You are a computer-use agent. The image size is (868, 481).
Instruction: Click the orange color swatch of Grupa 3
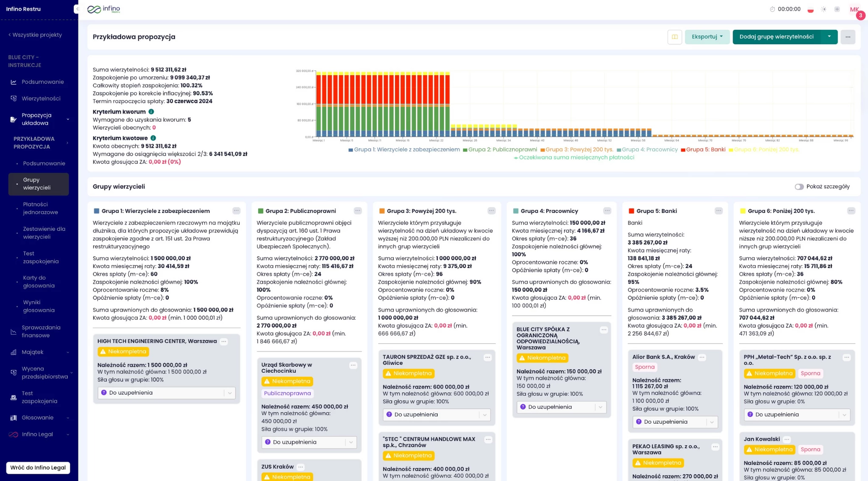382,211
